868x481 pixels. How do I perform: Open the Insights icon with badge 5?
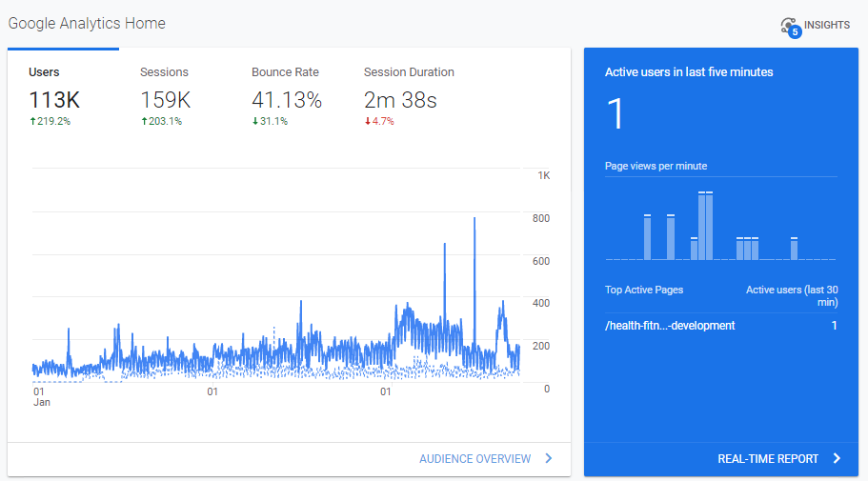791,27
